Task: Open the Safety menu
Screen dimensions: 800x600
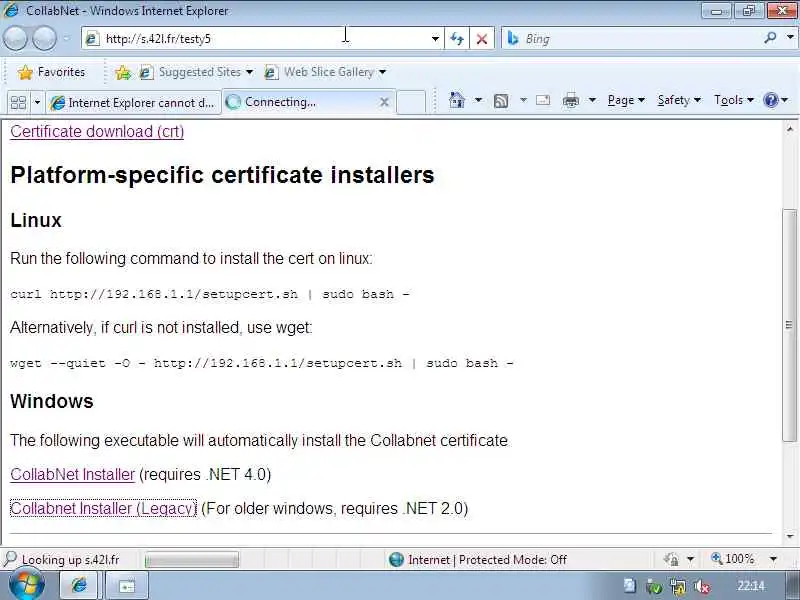Action: click(679, 100)
